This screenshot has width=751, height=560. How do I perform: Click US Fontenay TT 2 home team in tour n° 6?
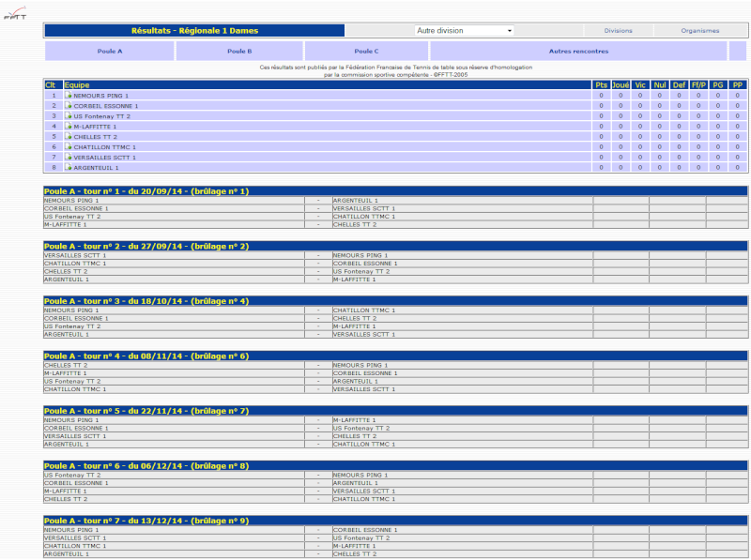point(73,476)
